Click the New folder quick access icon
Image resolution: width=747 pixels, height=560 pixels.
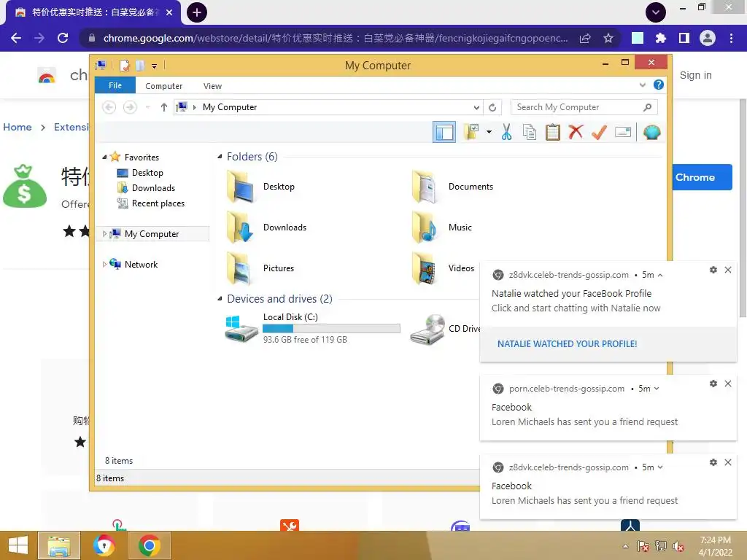tap(139, 65)
